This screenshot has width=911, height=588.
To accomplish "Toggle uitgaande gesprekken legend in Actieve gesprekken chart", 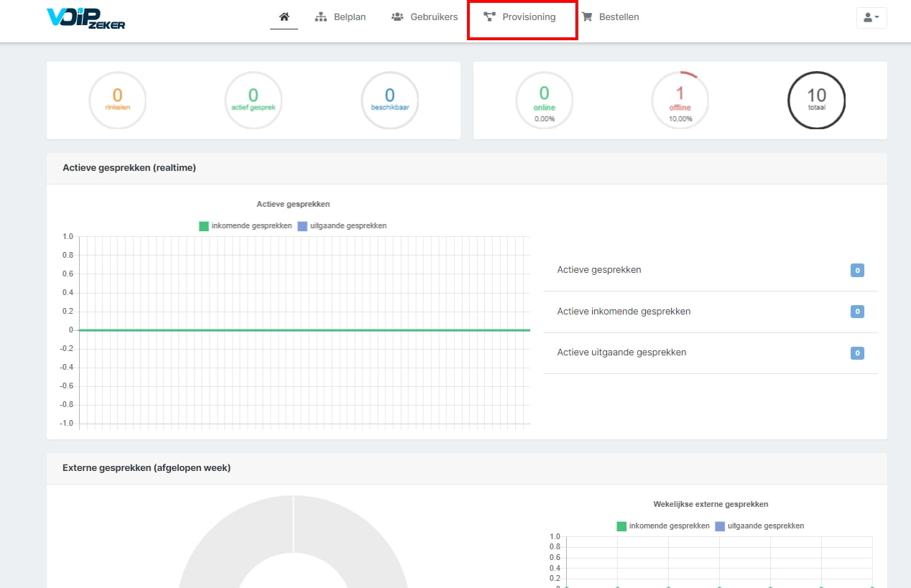I will pos(342,225).
